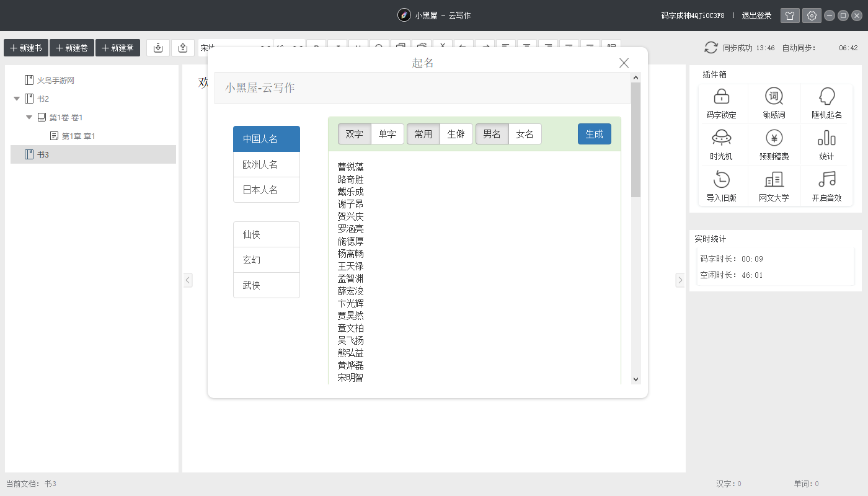This screenshot has height=496, width=868.
Task: Close the 起名 dialog
Action: click(x=624, y=63)
